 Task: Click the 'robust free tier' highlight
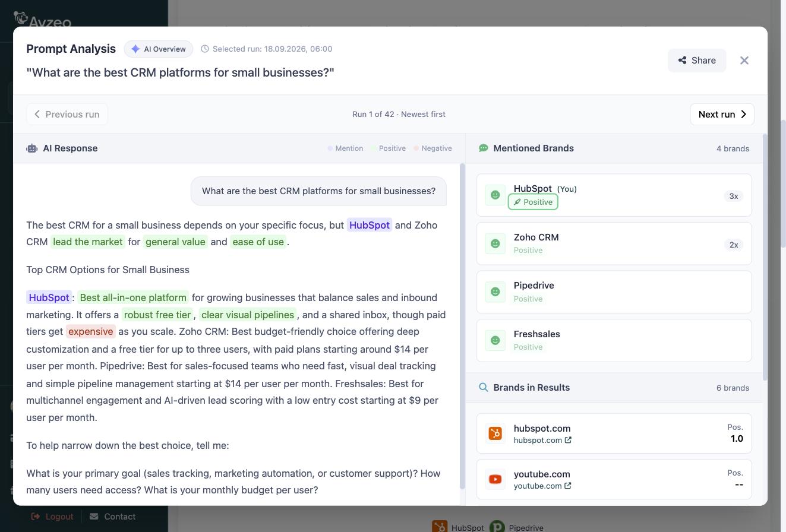click(x=157, y=315)
